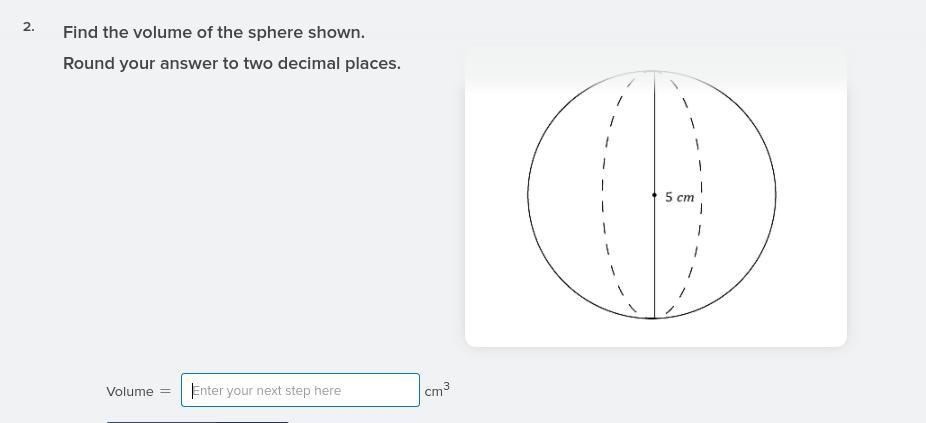This screenshot has width=926, height=423.
Task: Click the "Round your answer" instruction text
Action: click(231, 63)
